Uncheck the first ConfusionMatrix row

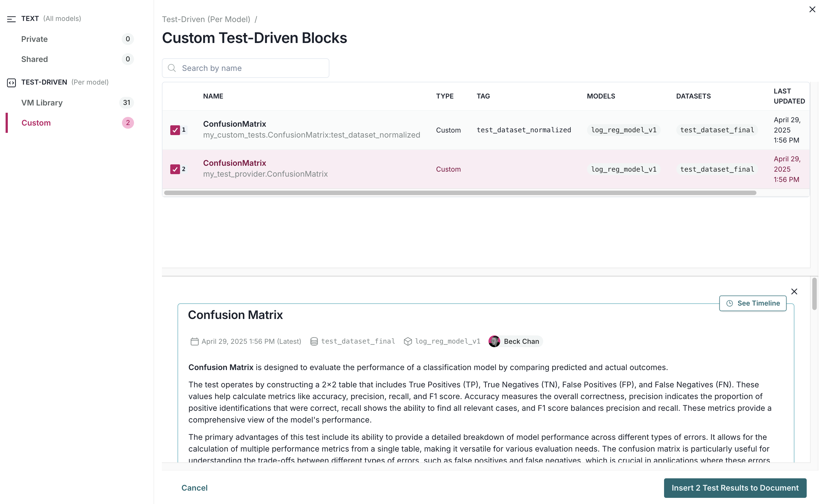point(175,130)
